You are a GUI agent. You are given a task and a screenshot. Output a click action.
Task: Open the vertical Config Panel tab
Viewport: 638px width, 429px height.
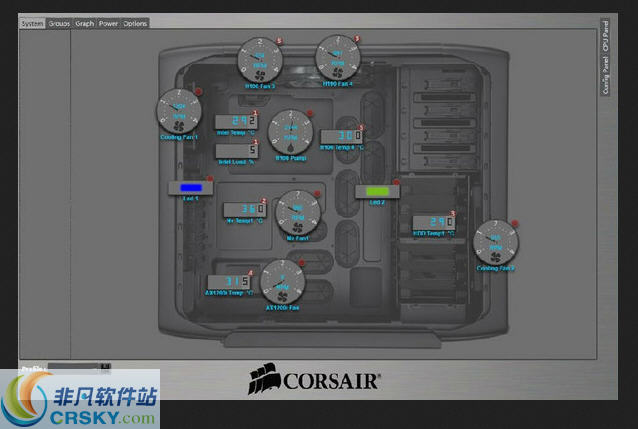pyautogui.click(x=605, y=76)
